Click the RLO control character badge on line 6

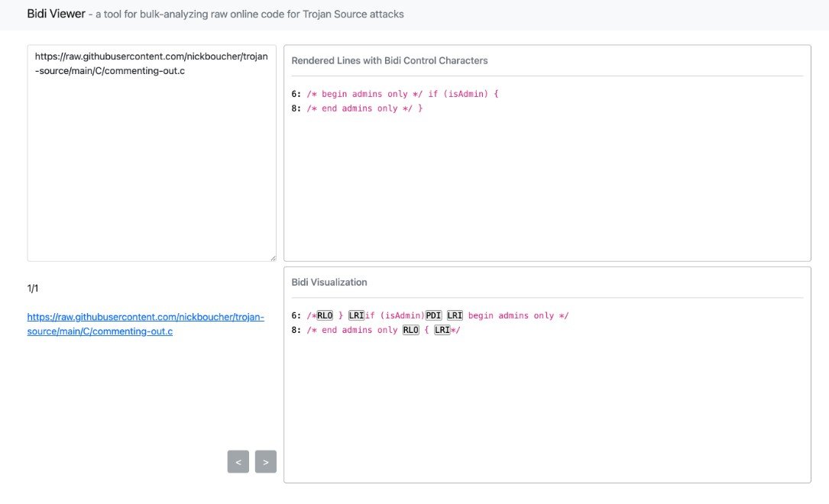point(325,315)
